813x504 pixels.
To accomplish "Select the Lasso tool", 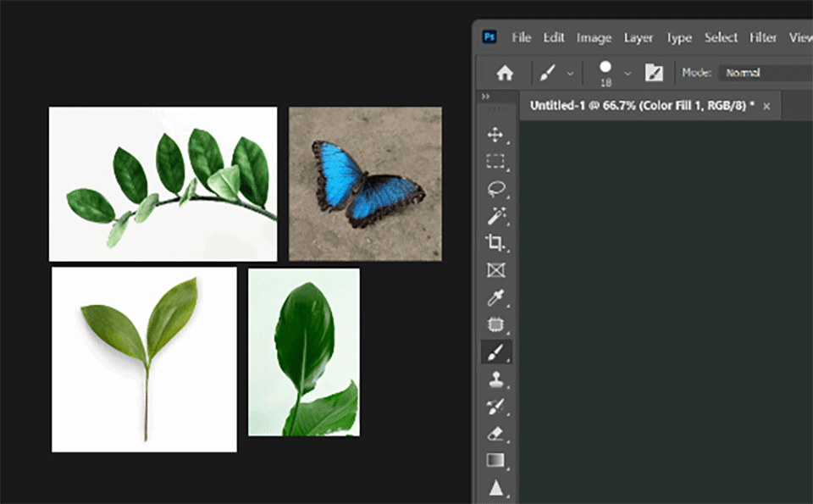I will pos(496,188).
